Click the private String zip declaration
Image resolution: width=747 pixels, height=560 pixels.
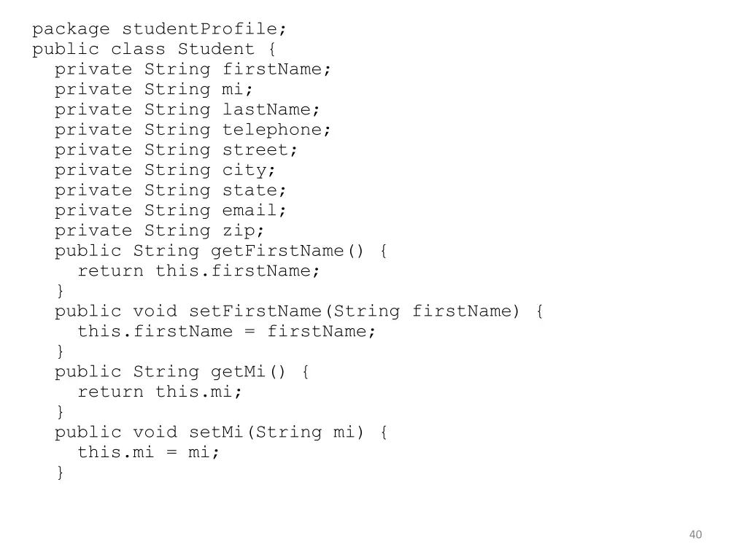(159, 231)
